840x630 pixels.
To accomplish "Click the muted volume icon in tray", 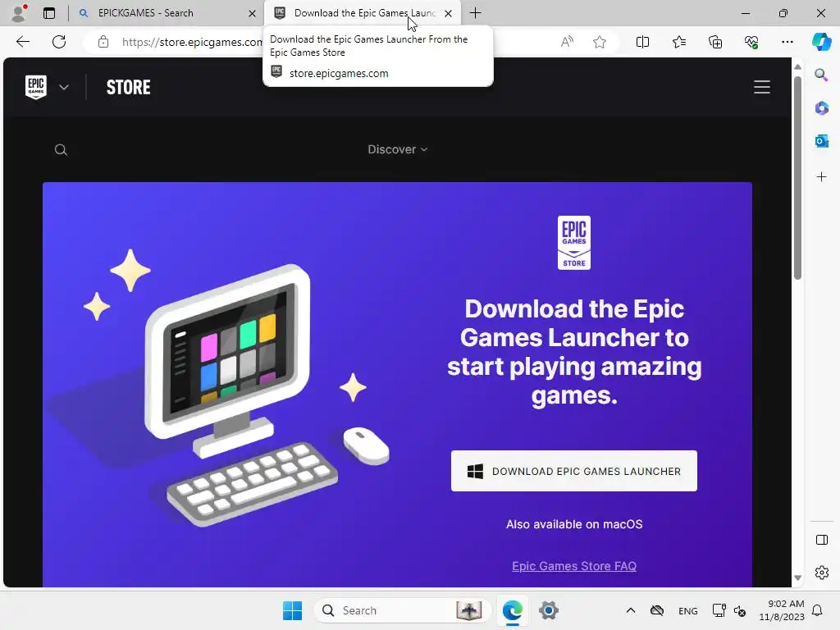I will tap(740, 610).
